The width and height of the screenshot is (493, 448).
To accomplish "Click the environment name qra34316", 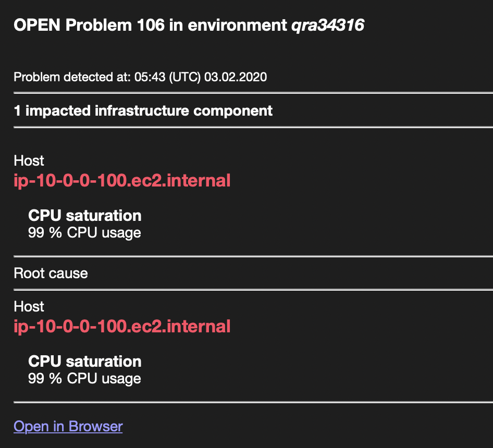I will [328, 25].
